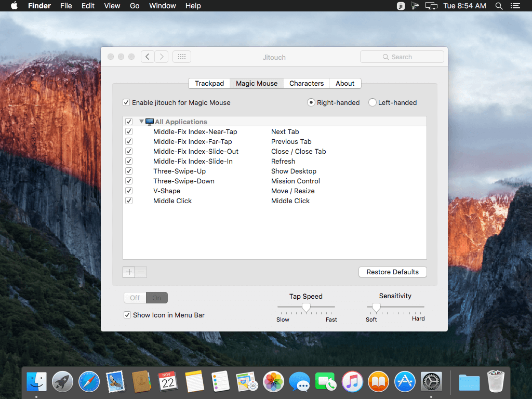Open the File menu

pos(66,6)
